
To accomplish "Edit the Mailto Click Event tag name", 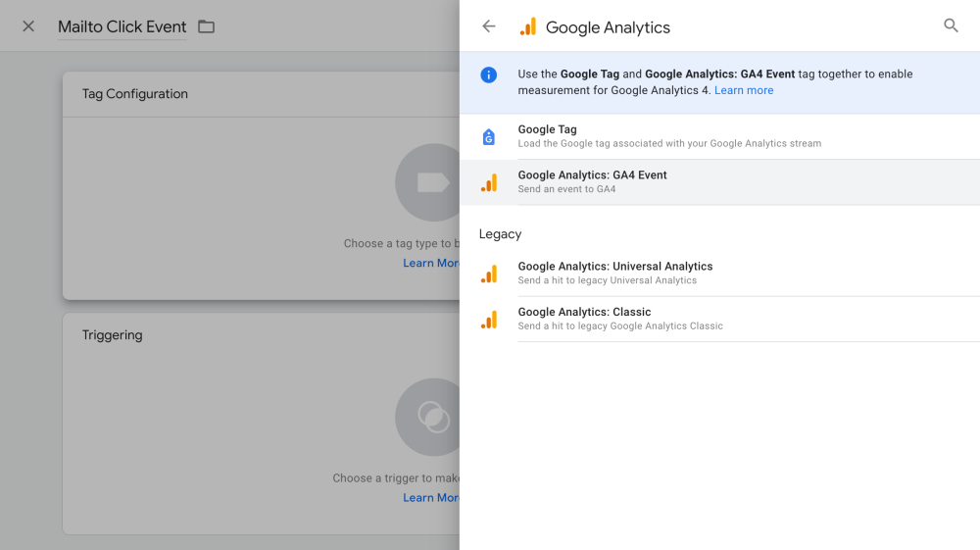I will (122, 26).
